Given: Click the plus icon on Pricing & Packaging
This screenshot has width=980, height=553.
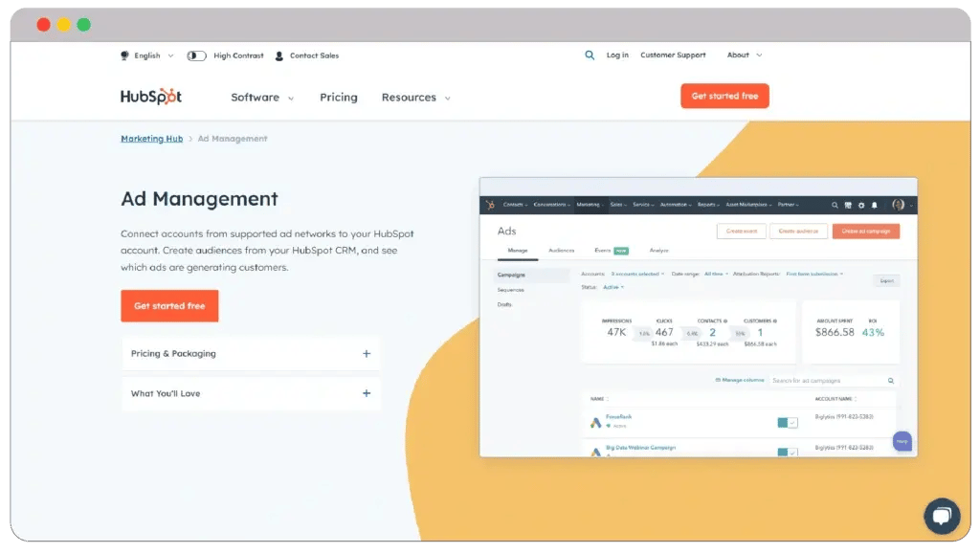Looking at the screenshot, I should pyautogui.click(x=366, y=353).
